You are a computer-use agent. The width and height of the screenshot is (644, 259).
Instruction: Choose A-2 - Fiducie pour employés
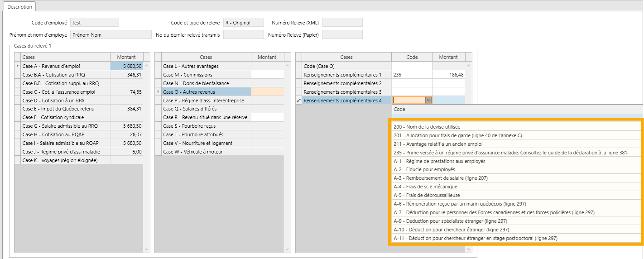tap(517, 170)
